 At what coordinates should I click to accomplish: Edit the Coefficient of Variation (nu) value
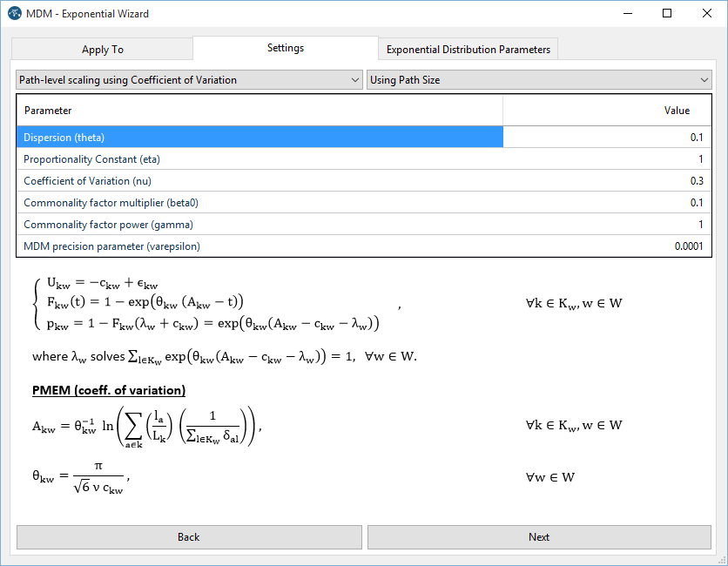(x=606, y=181)
